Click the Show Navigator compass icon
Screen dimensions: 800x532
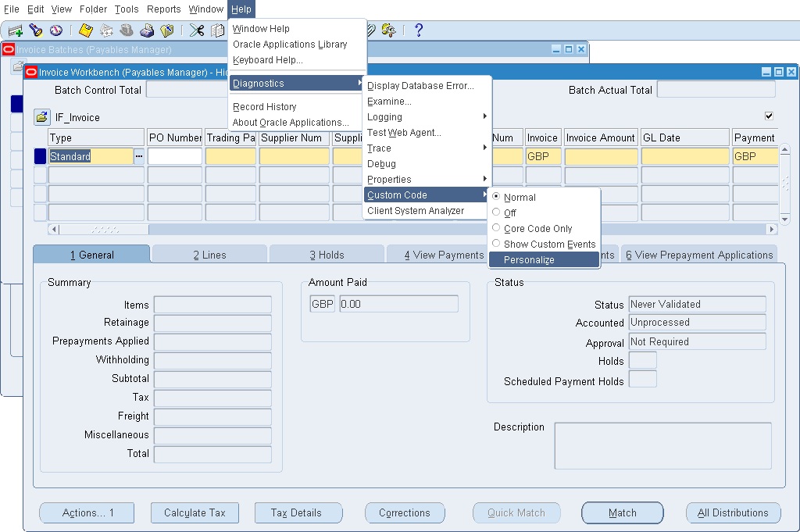click(x=56, y=30)
